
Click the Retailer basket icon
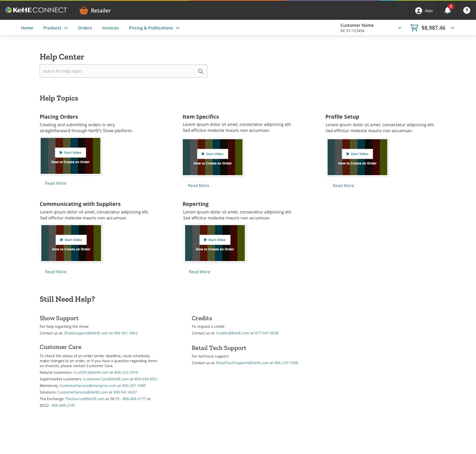[84, 11]
